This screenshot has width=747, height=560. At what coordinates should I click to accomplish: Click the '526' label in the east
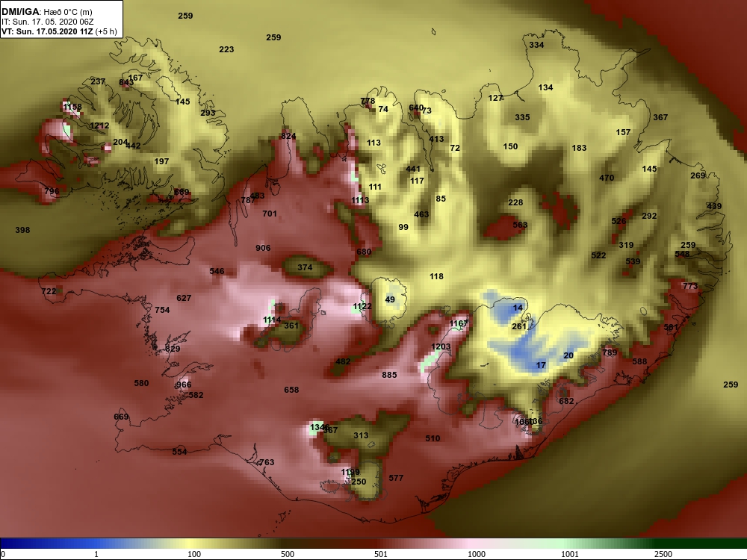[619, 221]
